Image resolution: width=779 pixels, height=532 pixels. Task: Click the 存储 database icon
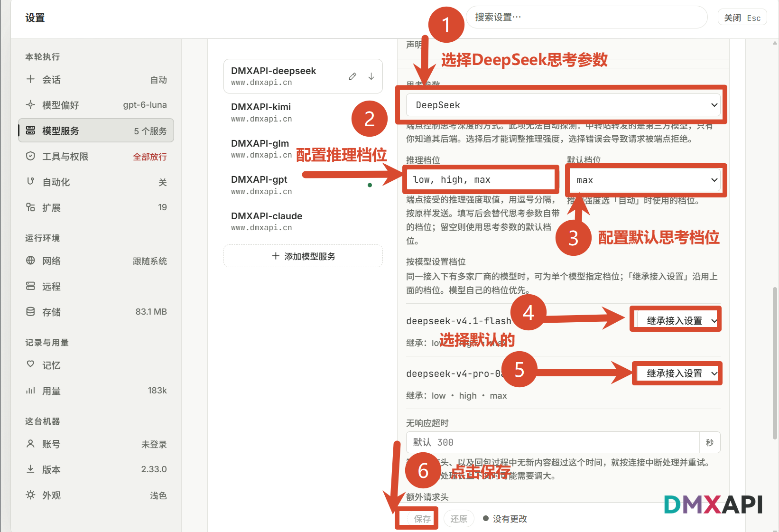click(x=30, y=311)
